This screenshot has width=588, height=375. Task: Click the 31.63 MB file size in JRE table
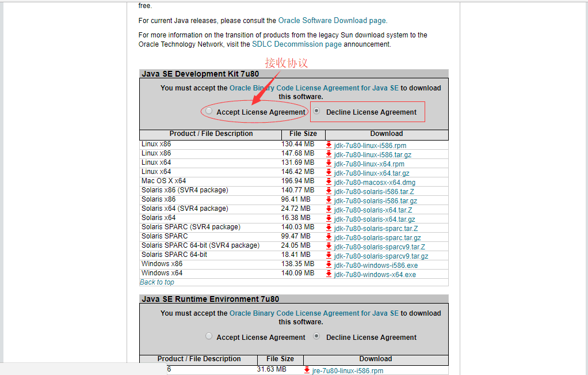click(x=272, y=369)
